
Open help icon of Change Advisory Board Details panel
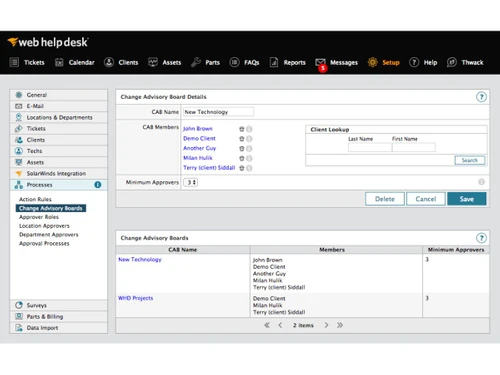[481, 97]
